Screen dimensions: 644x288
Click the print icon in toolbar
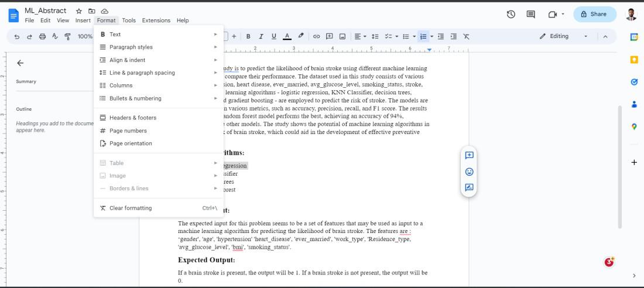(42, 36)
